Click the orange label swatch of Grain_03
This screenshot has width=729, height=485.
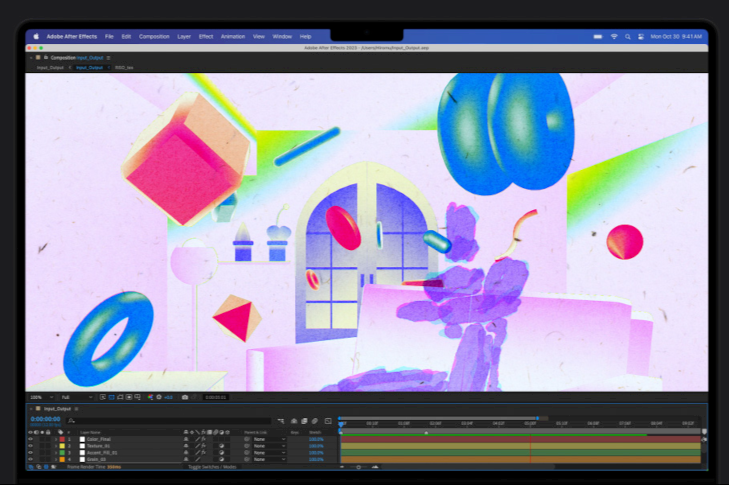(x=62, y=459)
